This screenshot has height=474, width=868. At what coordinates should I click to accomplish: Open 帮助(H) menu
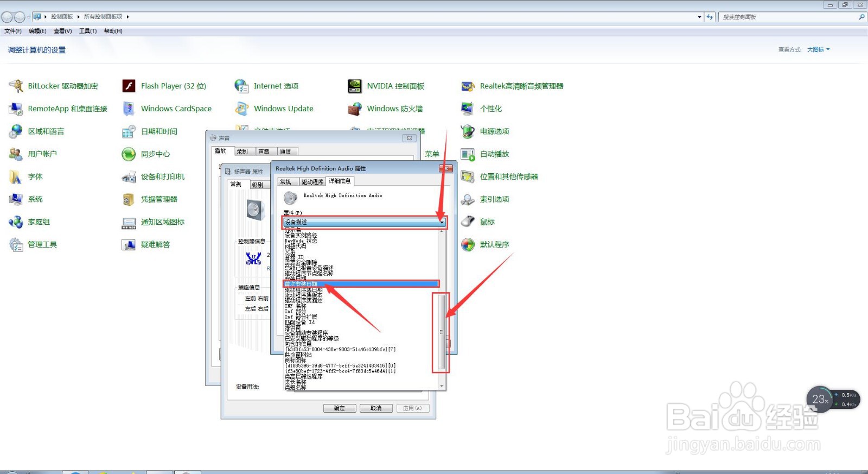point(113,31)
